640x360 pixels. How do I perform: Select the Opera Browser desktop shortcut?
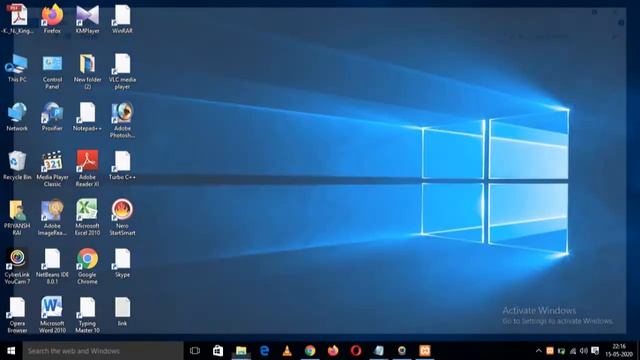coord(17,315)
